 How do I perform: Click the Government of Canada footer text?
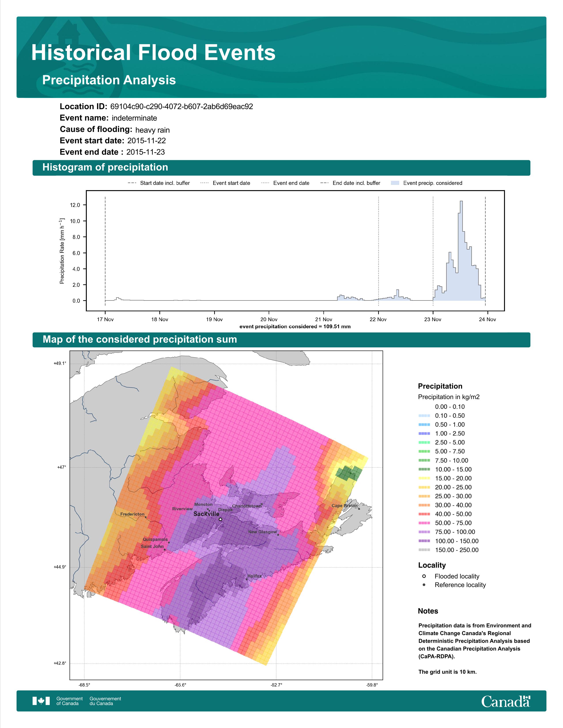[69, 701]
